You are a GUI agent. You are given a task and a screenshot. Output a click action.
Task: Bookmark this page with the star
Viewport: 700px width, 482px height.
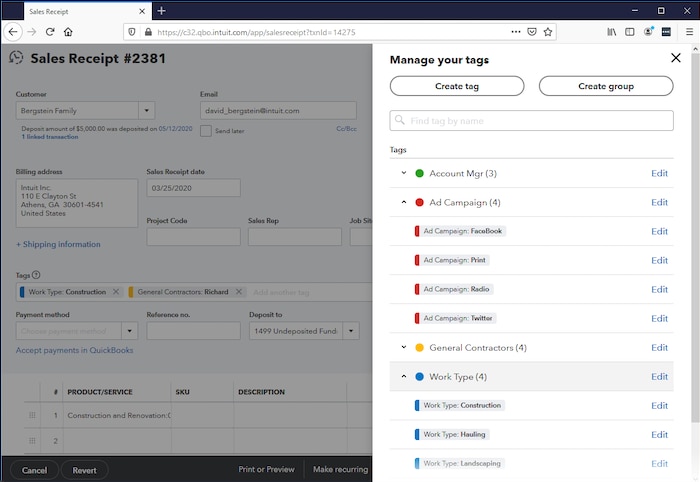pos(548,32)
